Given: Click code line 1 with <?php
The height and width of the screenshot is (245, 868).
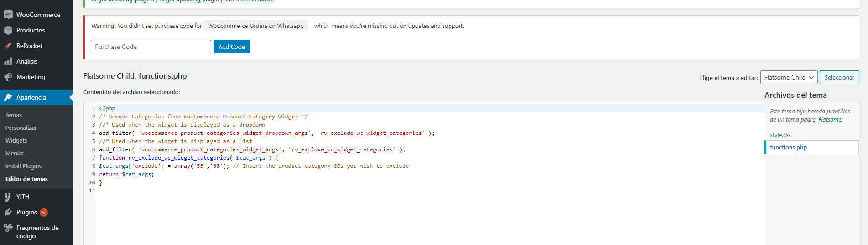Looking at the screenshot, I should [107, 108].
